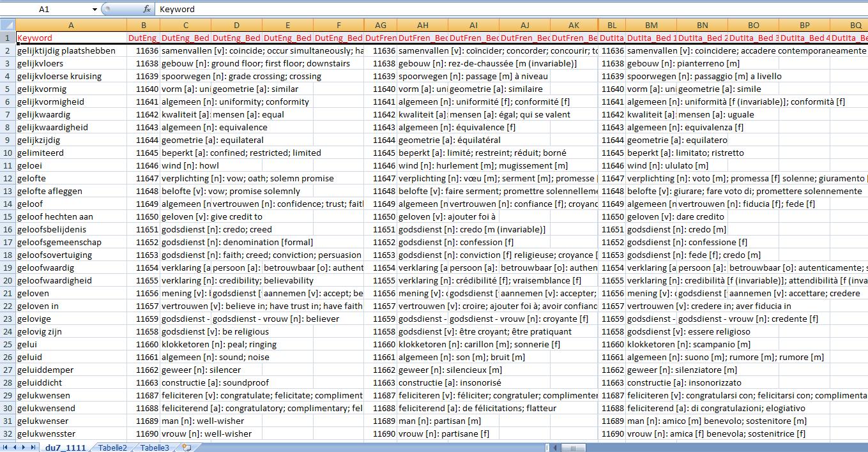Click the cell 'gelofte afleggen'
The image size is (868, 452).
71,191
